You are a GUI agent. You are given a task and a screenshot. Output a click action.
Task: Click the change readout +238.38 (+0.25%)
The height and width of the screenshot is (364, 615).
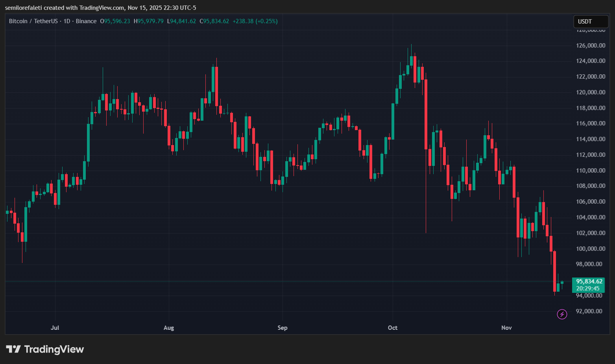point(255,21)
